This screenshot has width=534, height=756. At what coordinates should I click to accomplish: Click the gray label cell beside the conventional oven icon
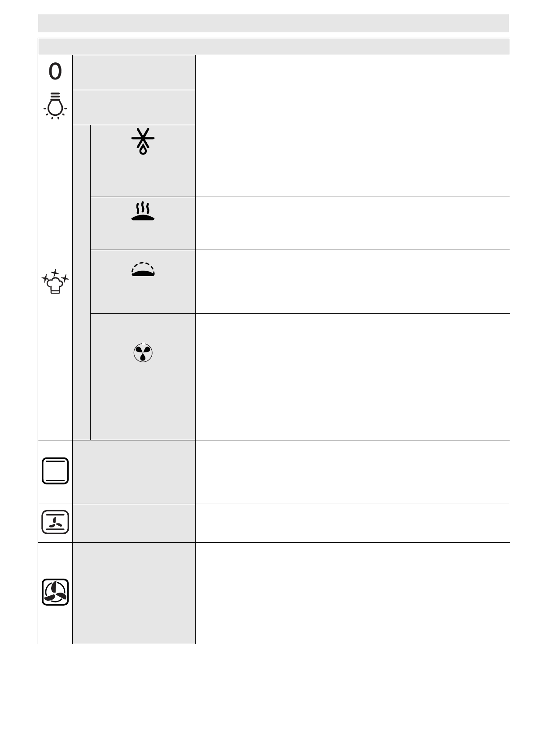point(134,472)
